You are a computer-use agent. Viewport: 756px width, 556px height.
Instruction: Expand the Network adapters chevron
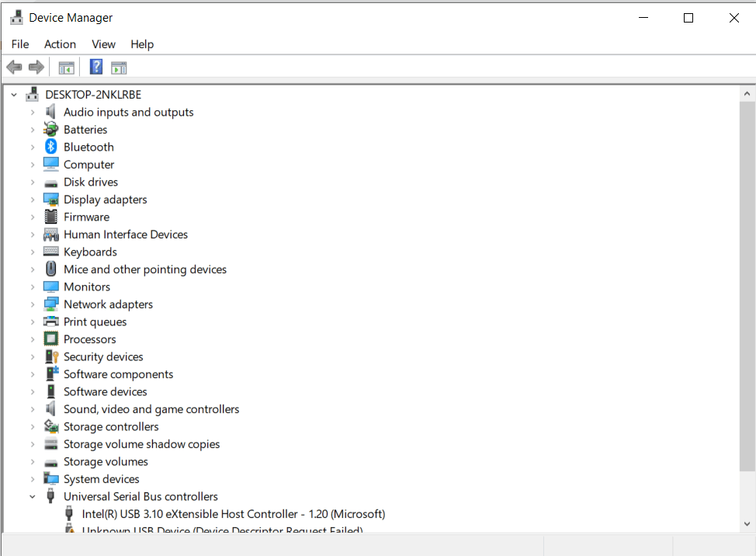click(33, 304)
